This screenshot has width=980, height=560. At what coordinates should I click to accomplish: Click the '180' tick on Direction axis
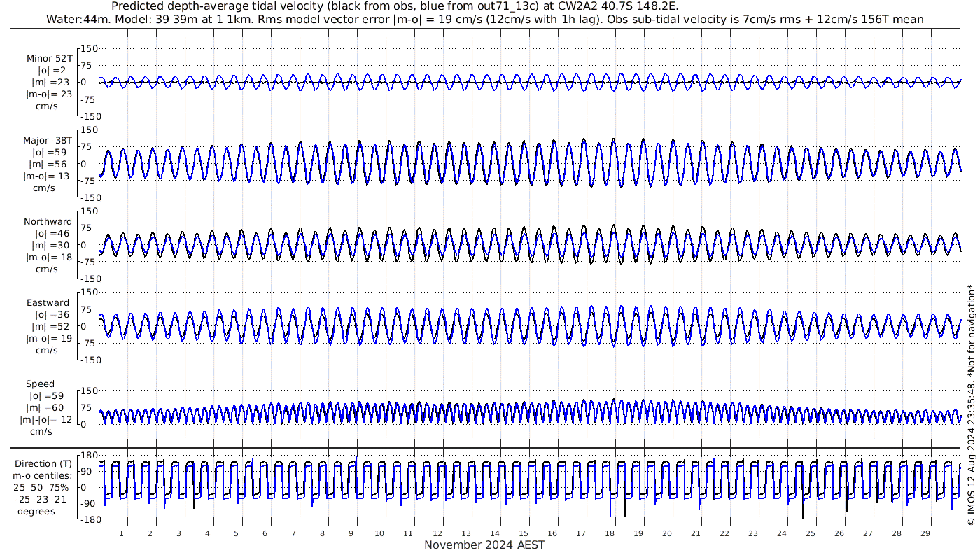pyautogui.click(x=90, y=456)
